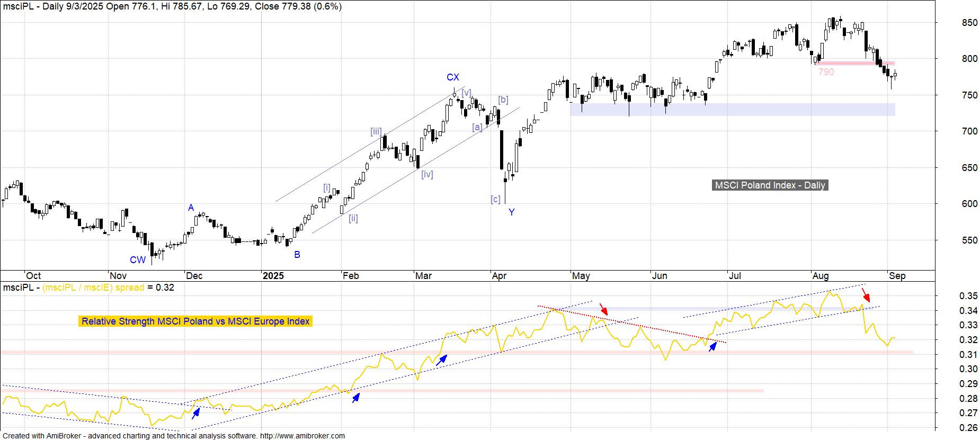This screenshot has height=440, width=980.
Task: Click the pink 790 resistance level label
Action: tap(826, 72)
